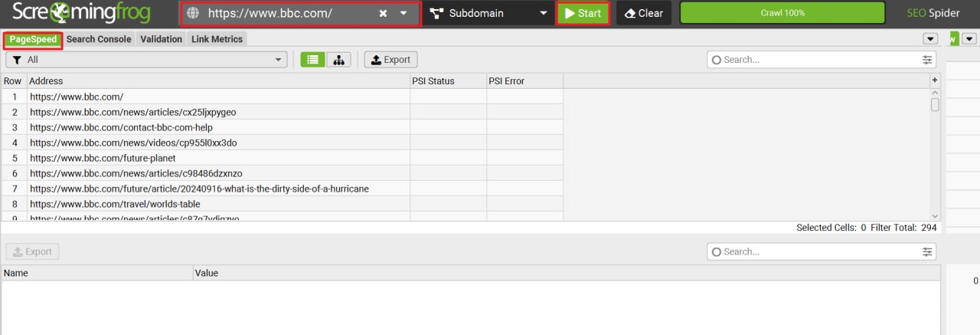Select the Link Metrics tab
This screenshot has height=335, width=980.
click(217, 39)
